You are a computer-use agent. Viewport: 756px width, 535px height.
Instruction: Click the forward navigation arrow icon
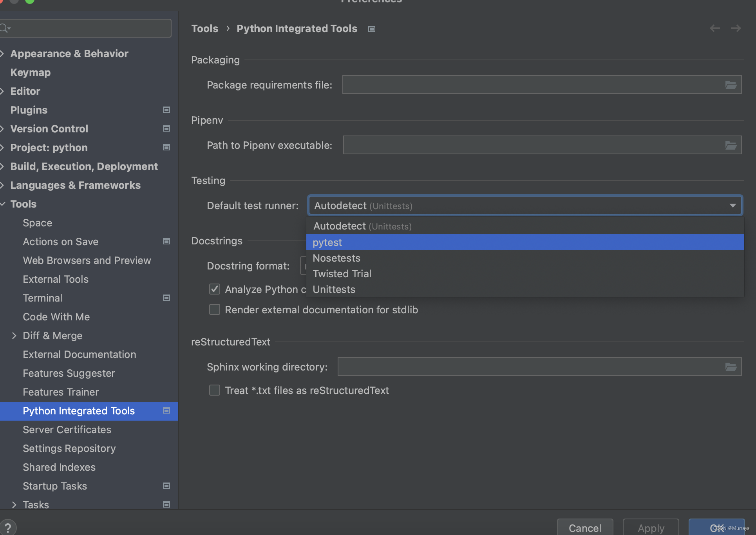(736, 28)
